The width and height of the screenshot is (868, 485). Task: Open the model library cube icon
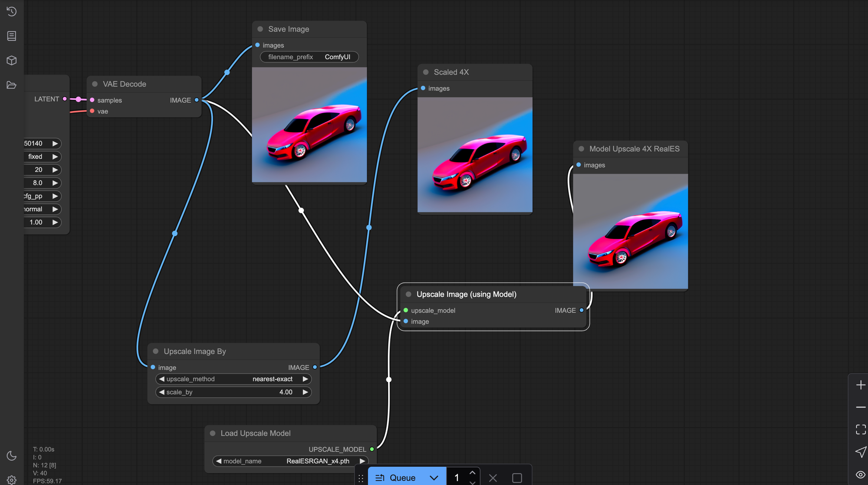(x=12, y=60)
